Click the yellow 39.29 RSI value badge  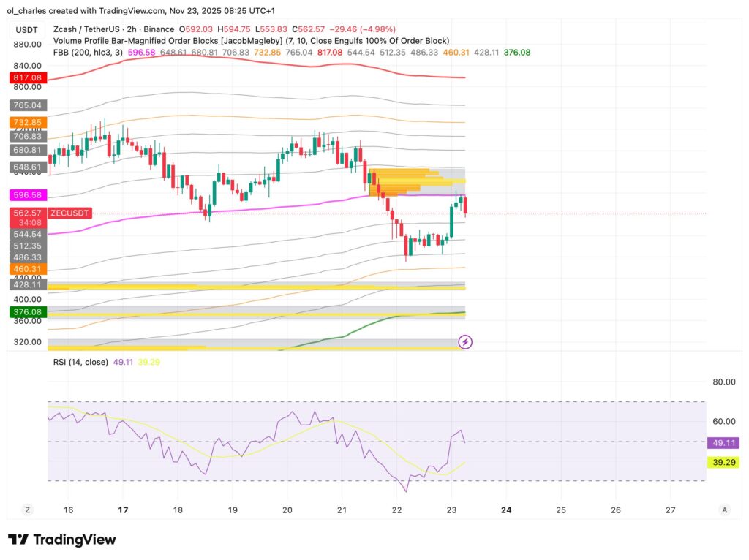tap(723, 462)
